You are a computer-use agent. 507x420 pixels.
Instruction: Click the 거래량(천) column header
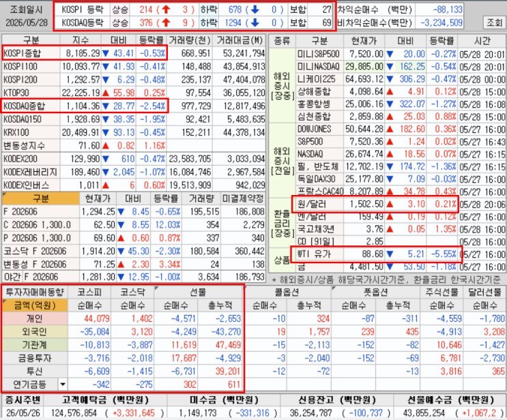190,40
